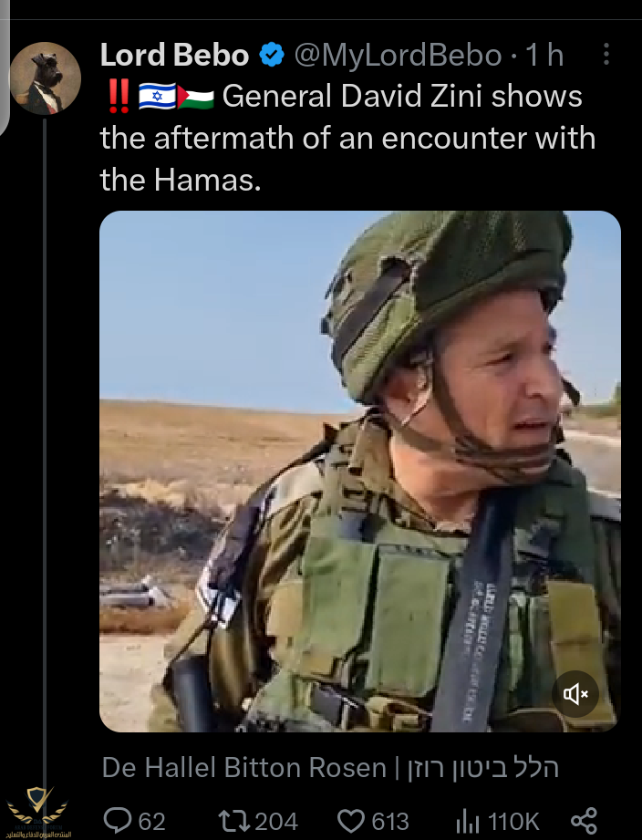Like the post with the heart icon

[351, 821]
